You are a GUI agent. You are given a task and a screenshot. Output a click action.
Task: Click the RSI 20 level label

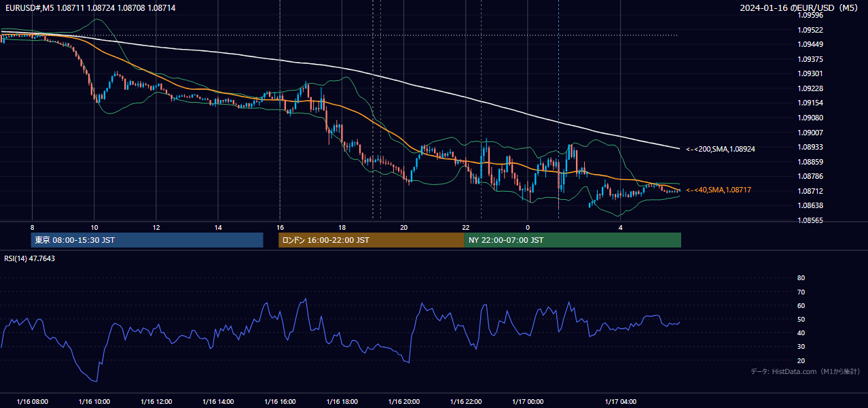(x=801, y=360)
